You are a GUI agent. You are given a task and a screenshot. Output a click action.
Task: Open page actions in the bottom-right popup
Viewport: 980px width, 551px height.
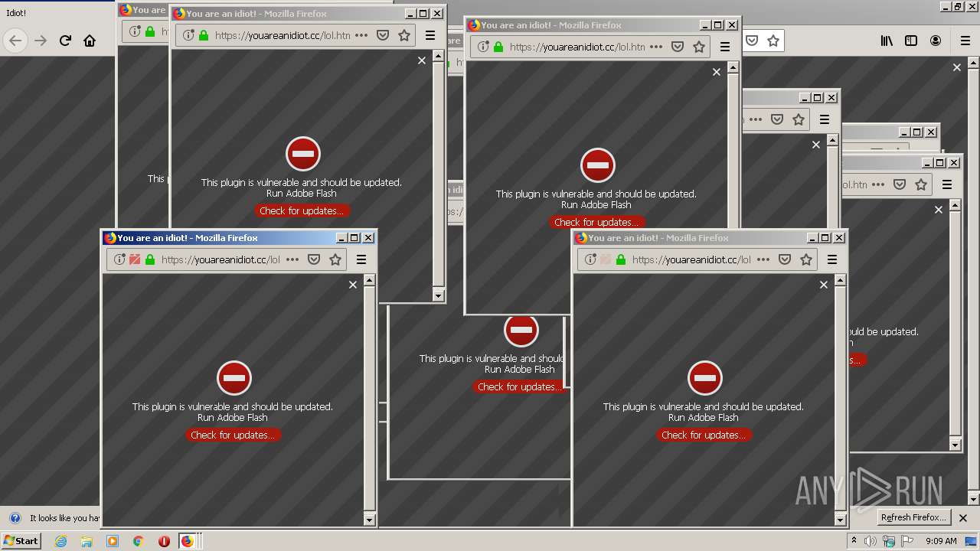click(x=763, y=259)
